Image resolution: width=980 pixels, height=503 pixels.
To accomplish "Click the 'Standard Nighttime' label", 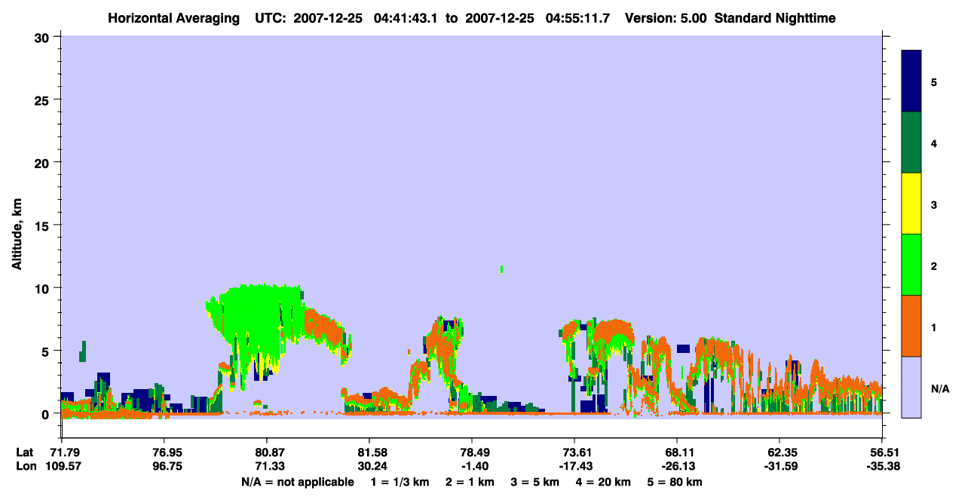I will click(x=775, y=18).
